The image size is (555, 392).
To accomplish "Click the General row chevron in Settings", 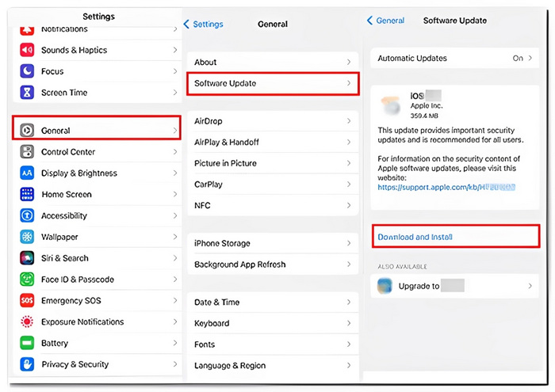I will click(175, 131).
